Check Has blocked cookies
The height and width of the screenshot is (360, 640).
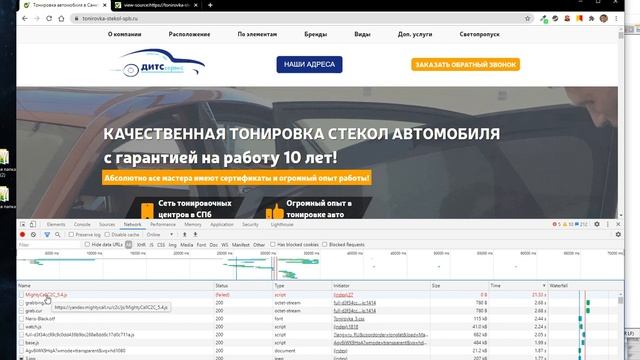[273, 244]
